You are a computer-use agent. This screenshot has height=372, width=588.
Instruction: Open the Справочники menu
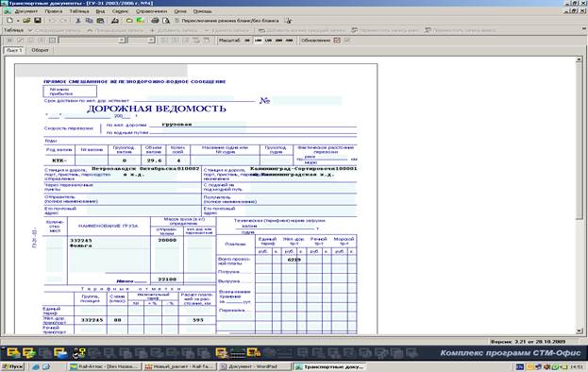pos(152,11)
